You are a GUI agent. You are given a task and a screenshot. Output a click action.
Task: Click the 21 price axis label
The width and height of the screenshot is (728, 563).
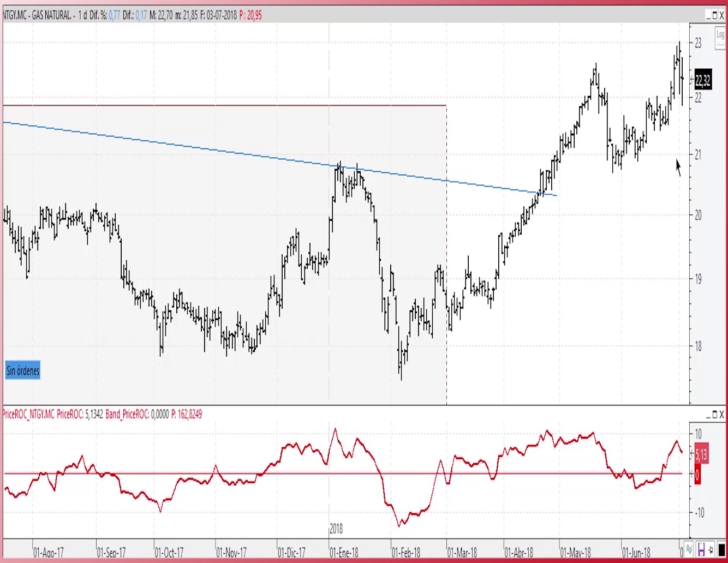click(698, 155)
